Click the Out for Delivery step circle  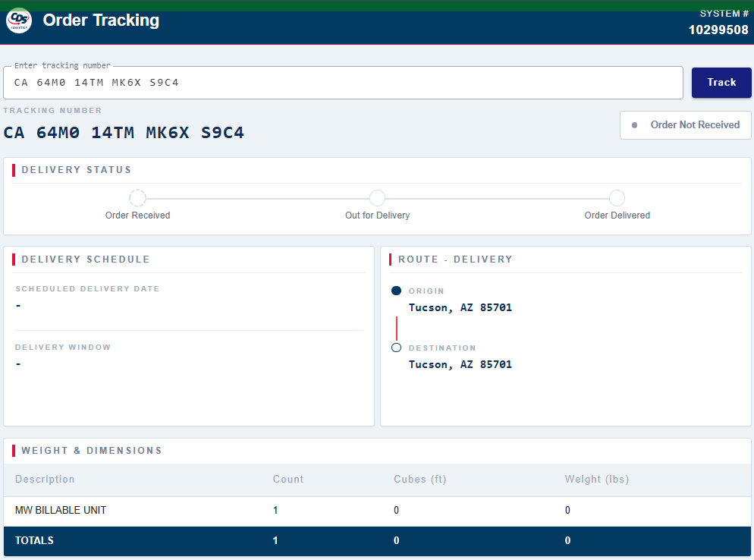pos(378,198)
